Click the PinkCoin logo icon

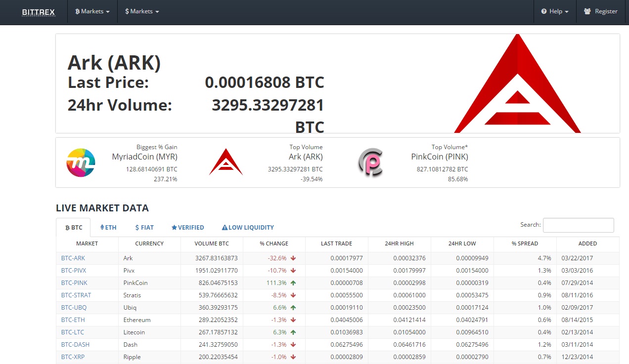tap(370, 162)
